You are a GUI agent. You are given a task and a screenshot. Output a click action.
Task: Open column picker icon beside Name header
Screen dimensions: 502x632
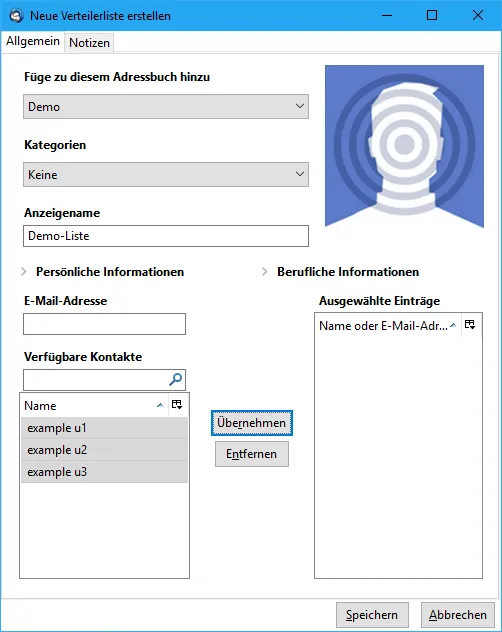(177, 405)
